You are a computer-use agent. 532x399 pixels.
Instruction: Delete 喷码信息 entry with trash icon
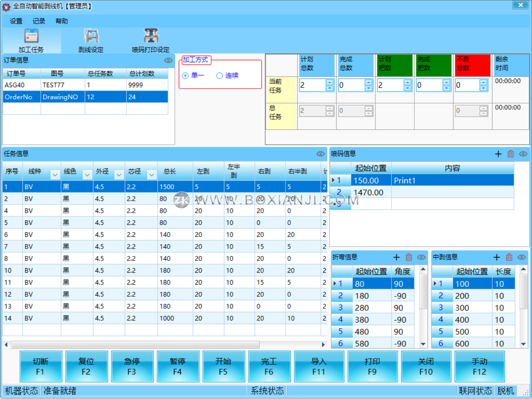point(511,154)
